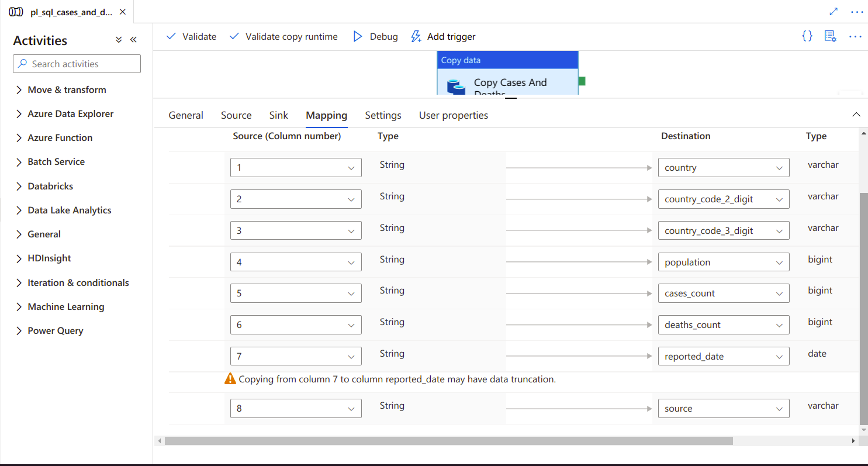Click the pipeline icon in the tab header
Screen dimensions: 868x466
pos(16,12)
